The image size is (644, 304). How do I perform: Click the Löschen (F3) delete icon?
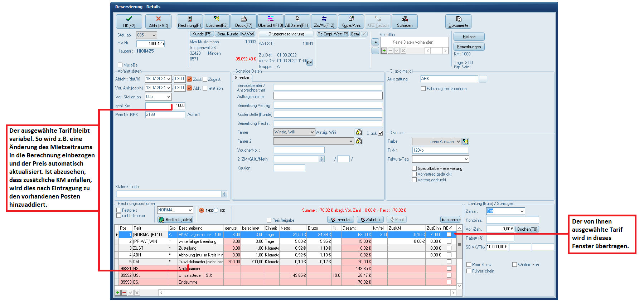217,21
